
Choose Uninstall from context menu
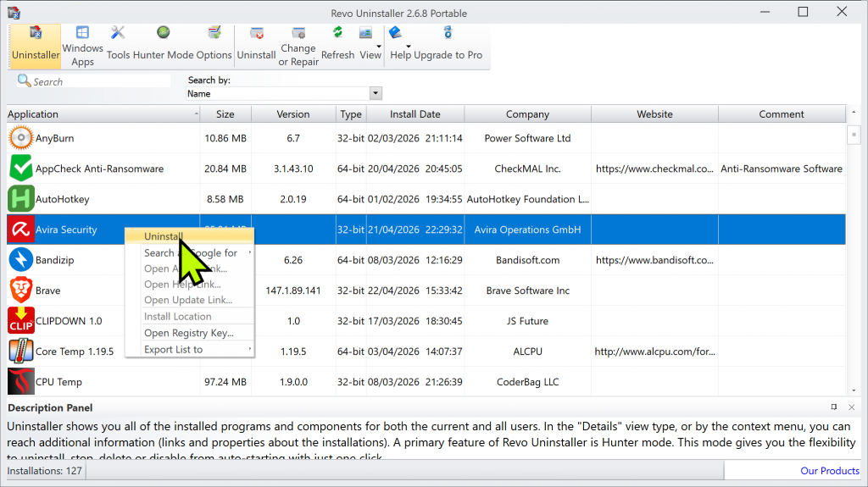(x=190, y=236)
